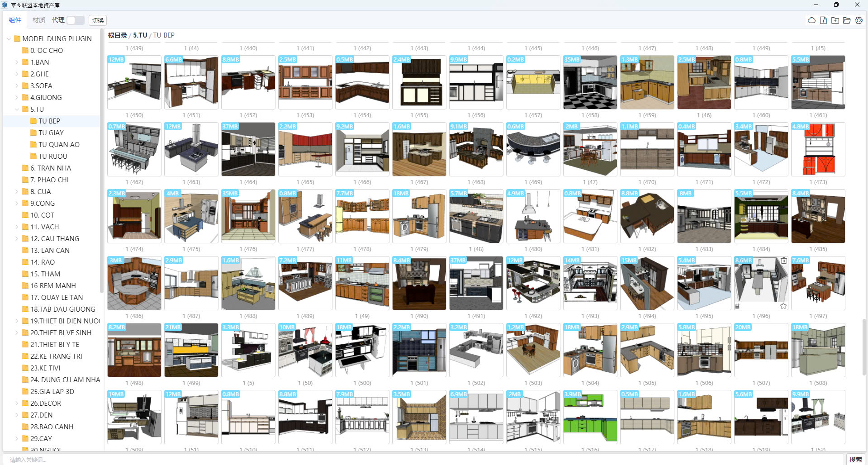Click the 搜索 search button
868x465 pixels.
[855, 460]
